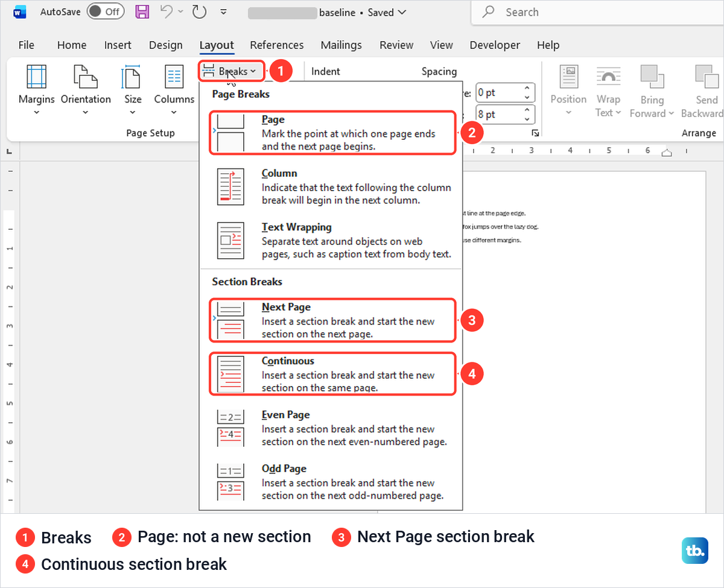Screen dimensions: 724x588
Task: Open the Margins dropdown
Action: tap(36, 90)
